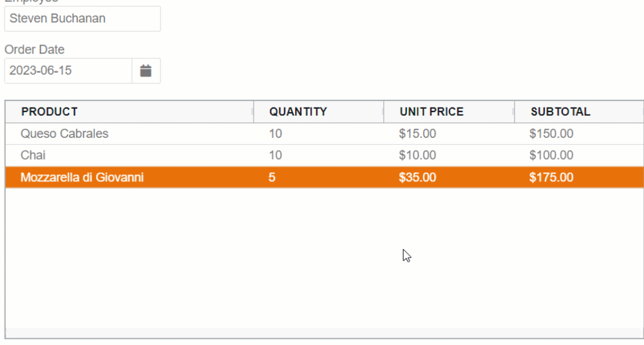Click the Subtotal column header
Screen dimensions: 644x345
[560, 111]
